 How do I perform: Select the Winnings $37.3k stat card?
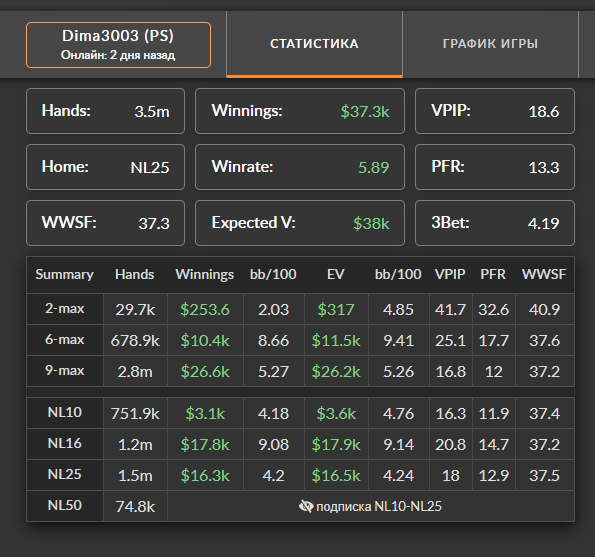pyautogui.click(x=300, y=111)
